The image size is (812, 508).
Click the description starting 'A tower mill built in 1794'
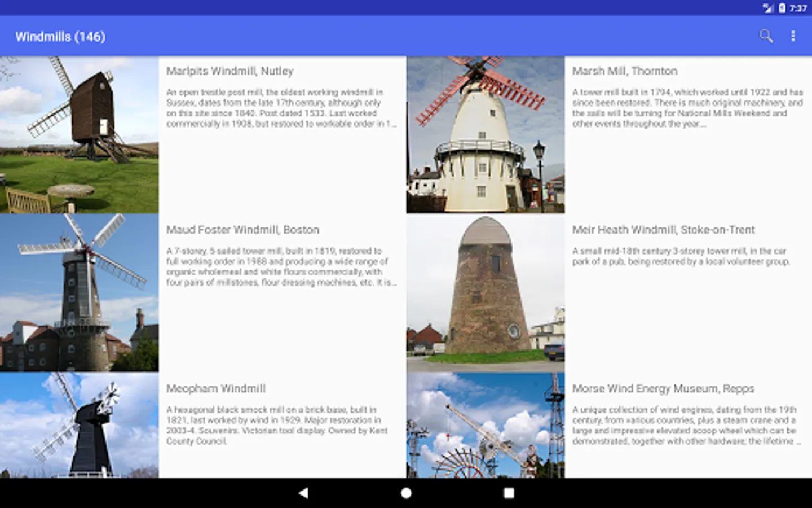(687, 108)
